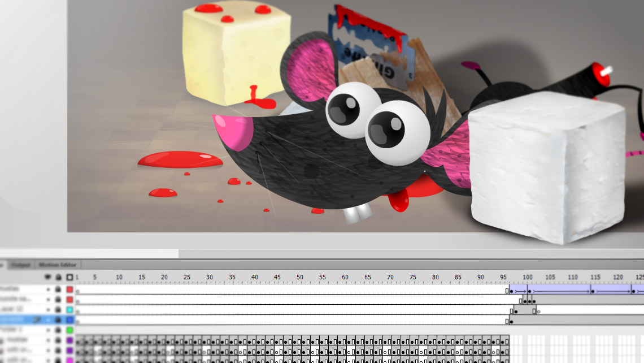The width and height of the screenshot is (644, 363).
Task: Toggle visibility dot of top tweened layer
Action: 48,289
